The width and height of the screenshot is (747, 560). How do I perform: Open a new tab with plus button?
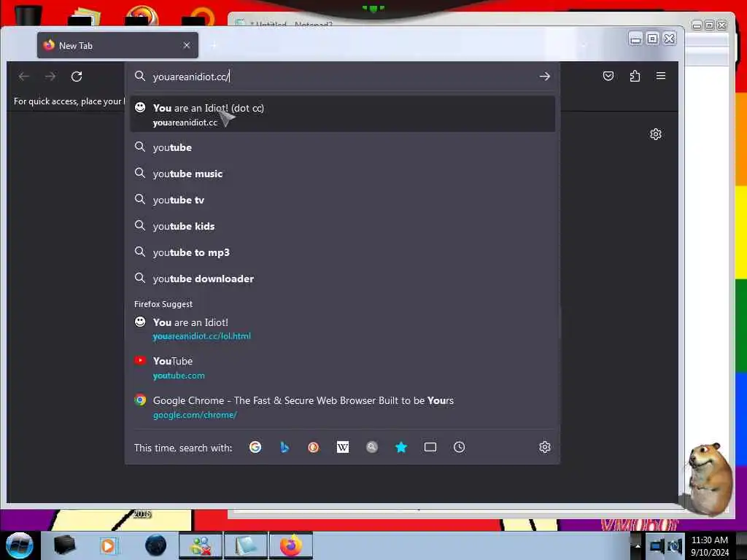pos(214,45)
